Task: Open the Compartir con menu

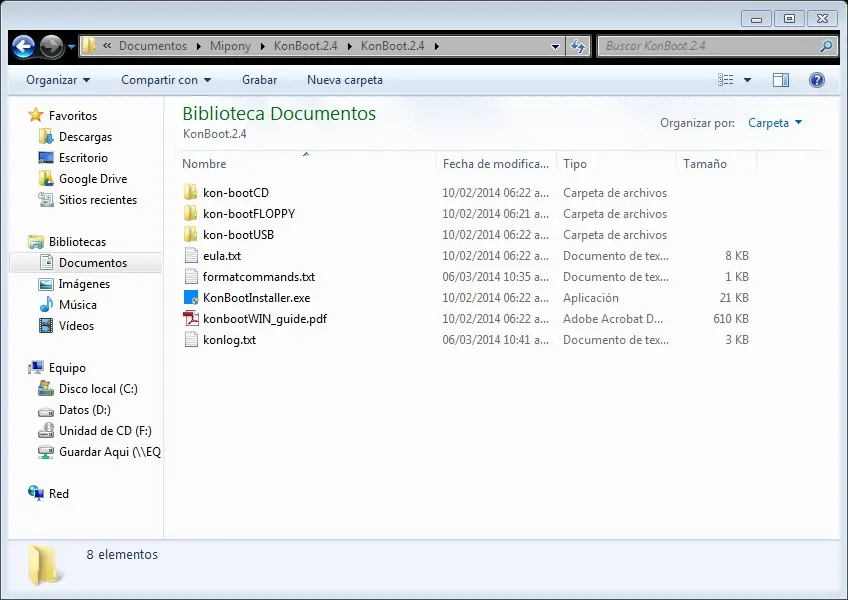Action: coord(165,80)
